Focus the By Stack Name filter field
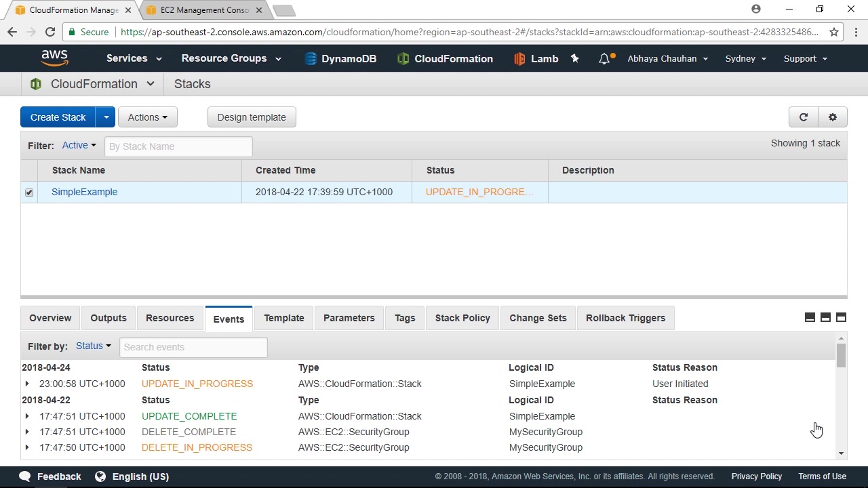868x488 pixels. point(178,146)
